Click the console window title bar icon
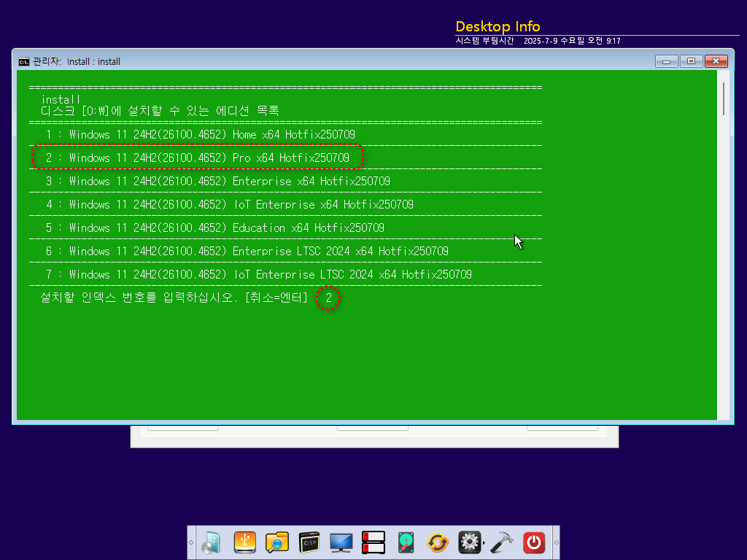The image size is (747, 560). 24,61
